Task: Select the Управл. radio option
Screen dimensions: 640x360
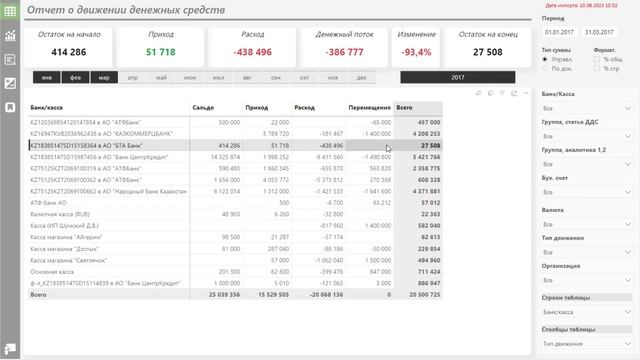Action: pos(545,59)
